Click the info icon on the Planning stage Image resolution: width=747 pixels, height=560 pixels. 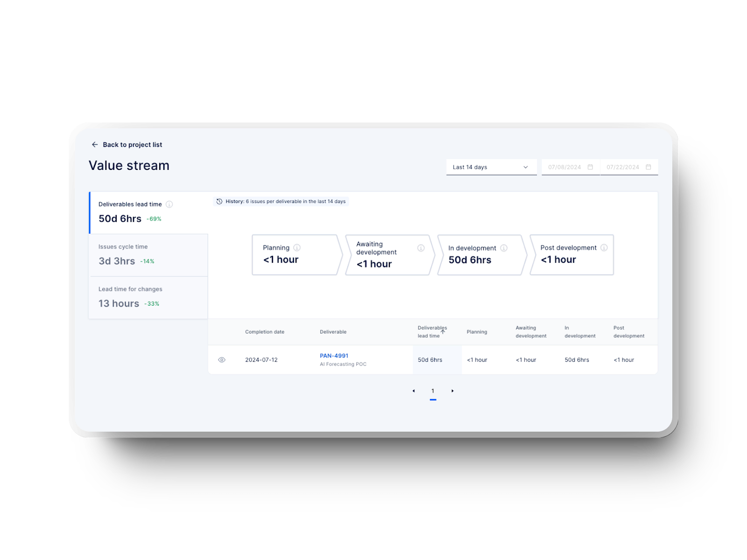pyautogui.click(x=298, y=248)
